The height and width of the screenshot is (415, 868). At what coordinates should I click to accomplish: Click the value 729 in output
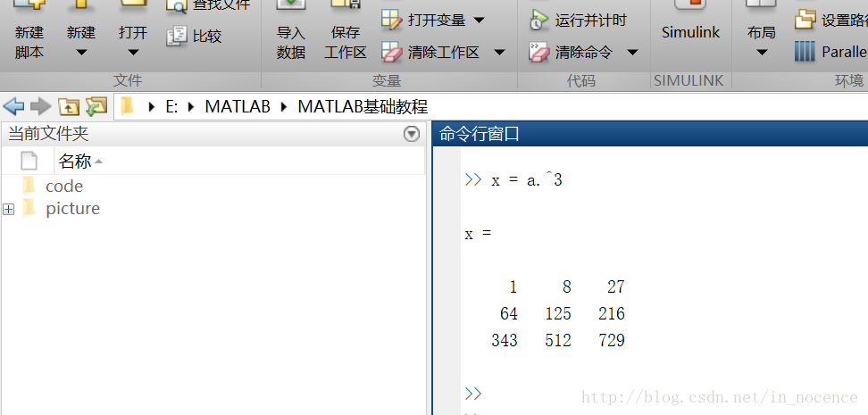click(x=611, y=340)
